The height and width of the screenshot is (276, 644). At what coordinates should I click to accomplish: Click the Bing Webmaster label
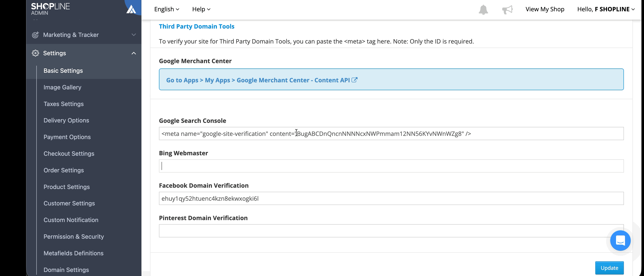[x=184, y=153]
